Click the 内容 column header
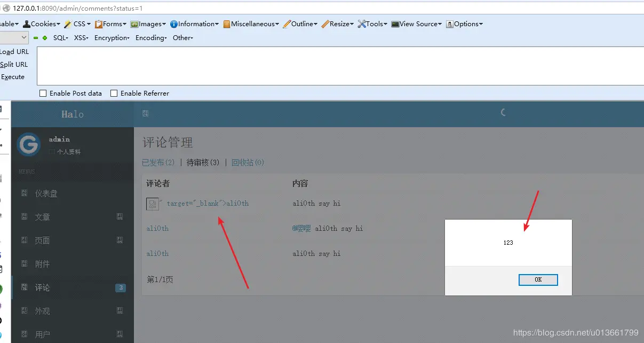 pos(300,183)
